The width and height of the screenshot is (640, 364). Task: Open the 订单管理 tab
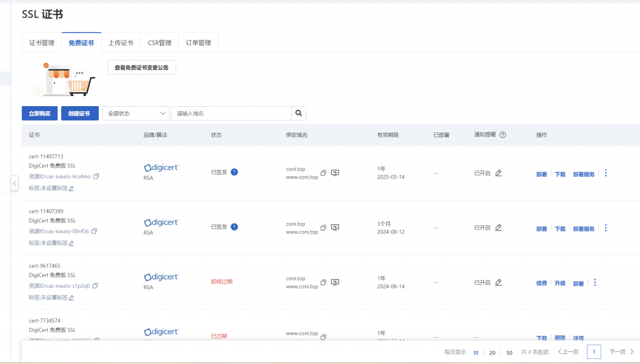click(198, 43)
